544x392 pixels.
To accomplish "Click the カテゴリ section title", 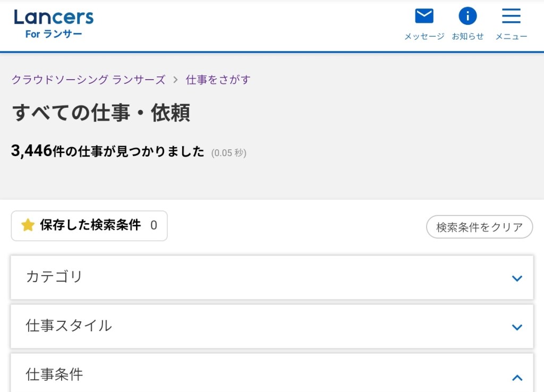I will [x=54, y=277].
